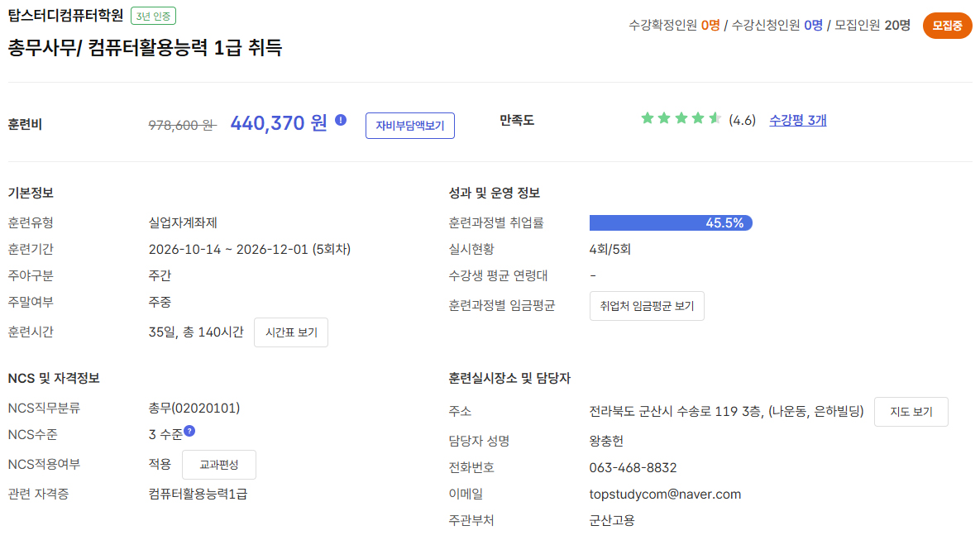Click the academy name 탑스터디컴퓨터학원
The image size is (980, 540).
[65, 16]
